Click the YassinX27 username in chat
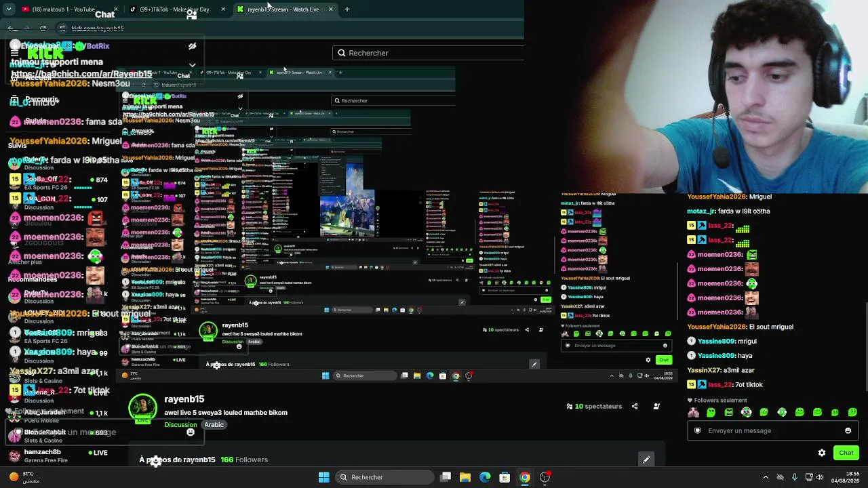Image resolution: width=868 pixels, height=488 pixels. (704, 370)
